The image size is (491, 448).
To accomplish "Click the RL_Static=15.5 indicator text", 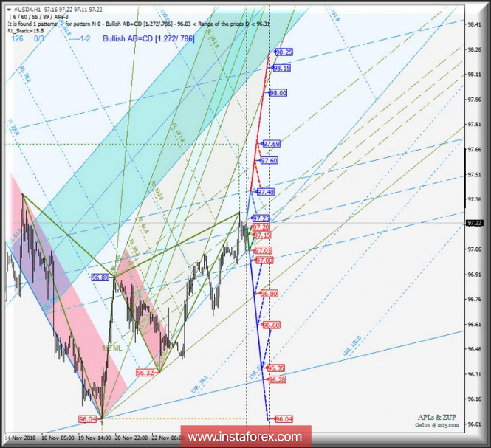I will (26, 31).
